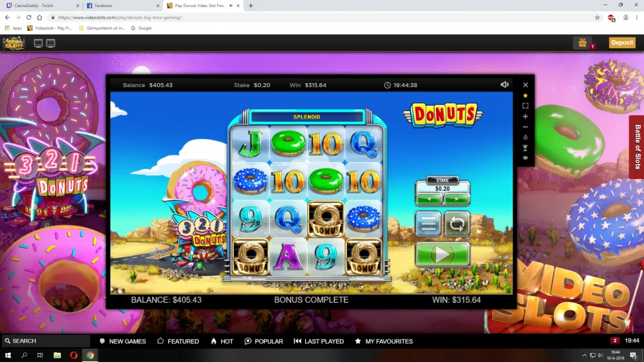644x362 pixels.
Task: Switch to the Facebook browser tab
Action: (121, 6)
